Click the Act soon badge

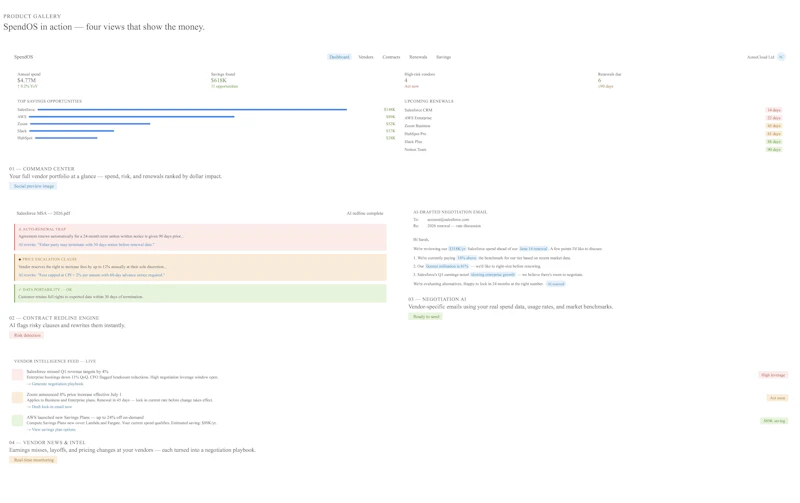pos(778,398)
